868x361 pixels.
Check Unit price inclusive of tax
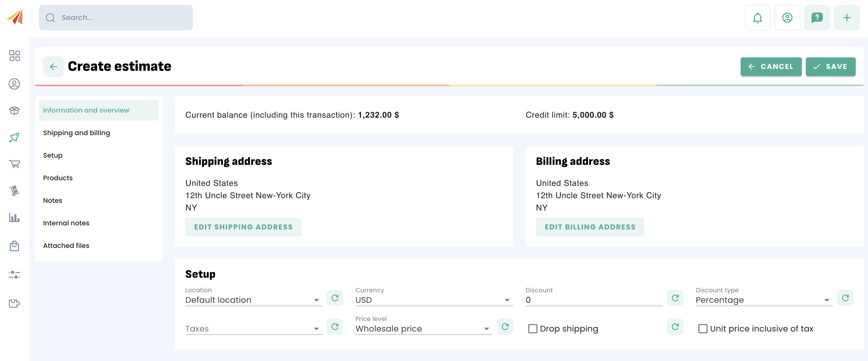point(702,328)
